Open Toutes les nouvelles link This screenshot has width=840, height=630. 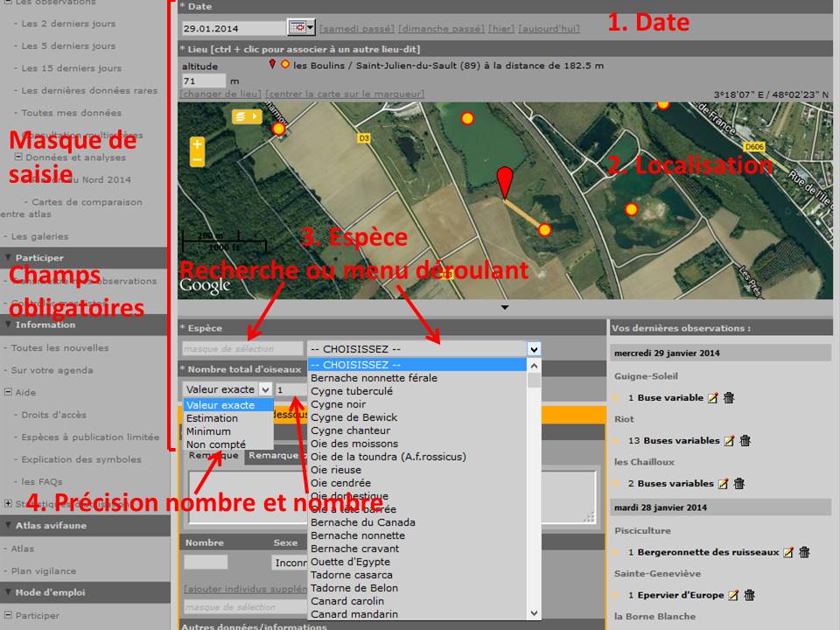[60, 347]
